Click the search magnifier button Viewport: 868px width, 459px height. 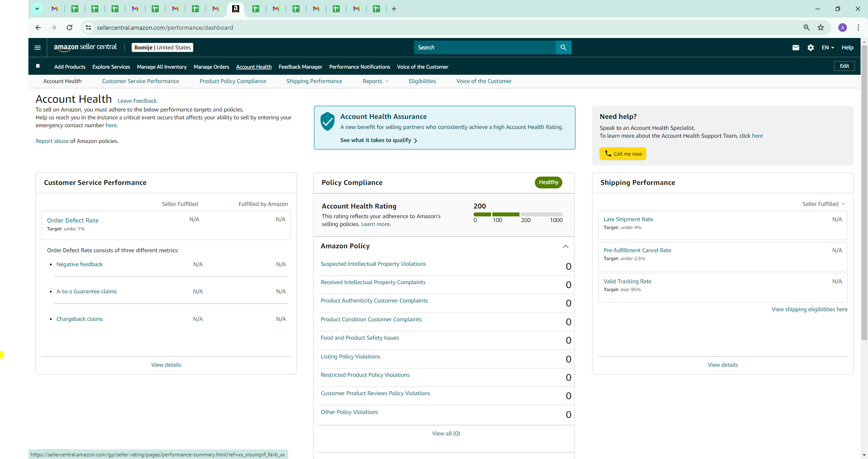(563, 48)
